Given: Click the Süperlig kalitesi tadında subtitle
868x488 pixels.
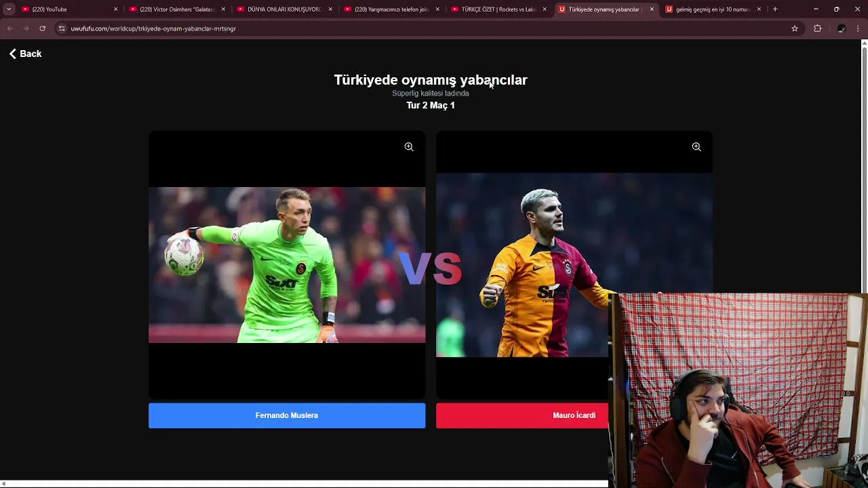Looking at the screenshot, I should coord(431,94).
